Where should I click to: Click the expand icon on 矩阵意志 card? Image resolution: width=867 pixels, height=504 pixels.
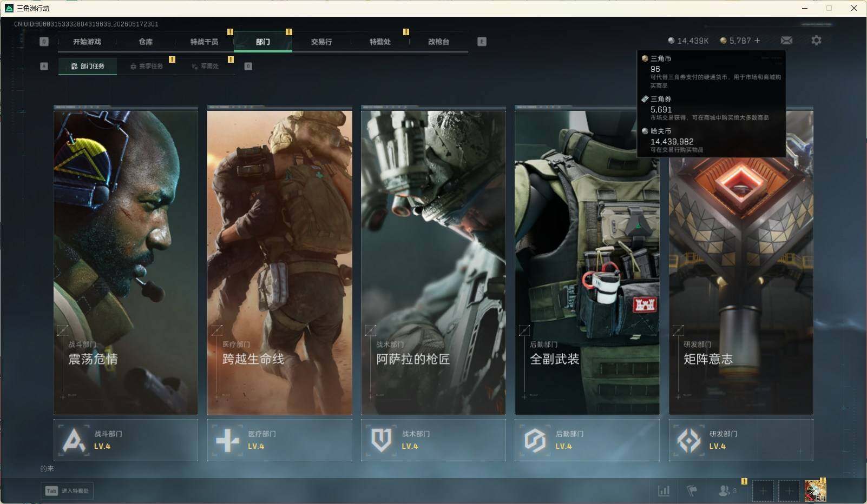tap(678, 330)
